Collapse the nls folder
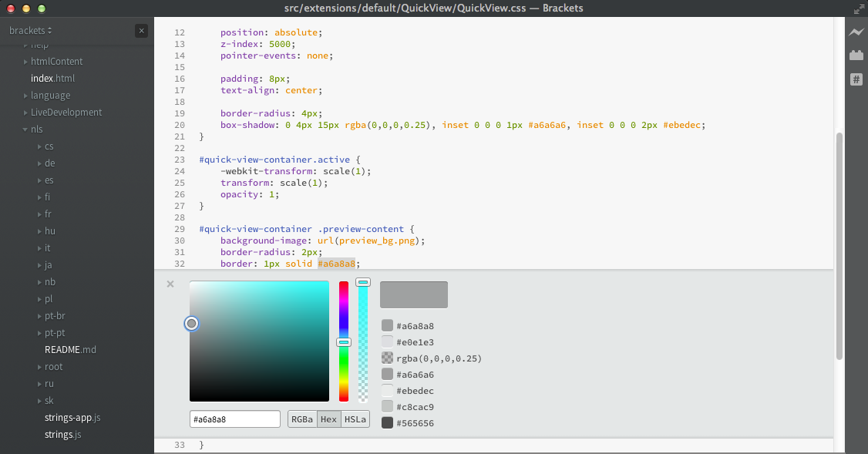868x454 pixels. pyautogui.click(x=25, y=129)
